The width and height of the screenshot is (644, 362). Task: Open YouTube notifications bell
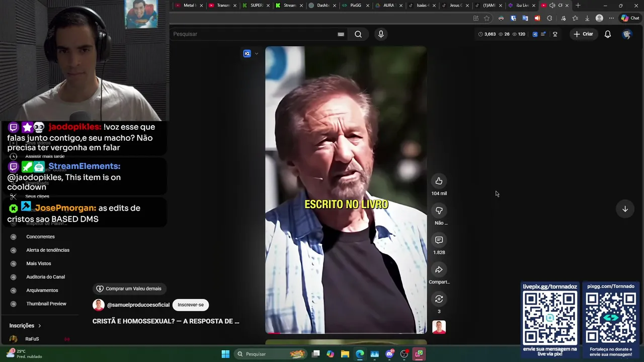point(608,34)
